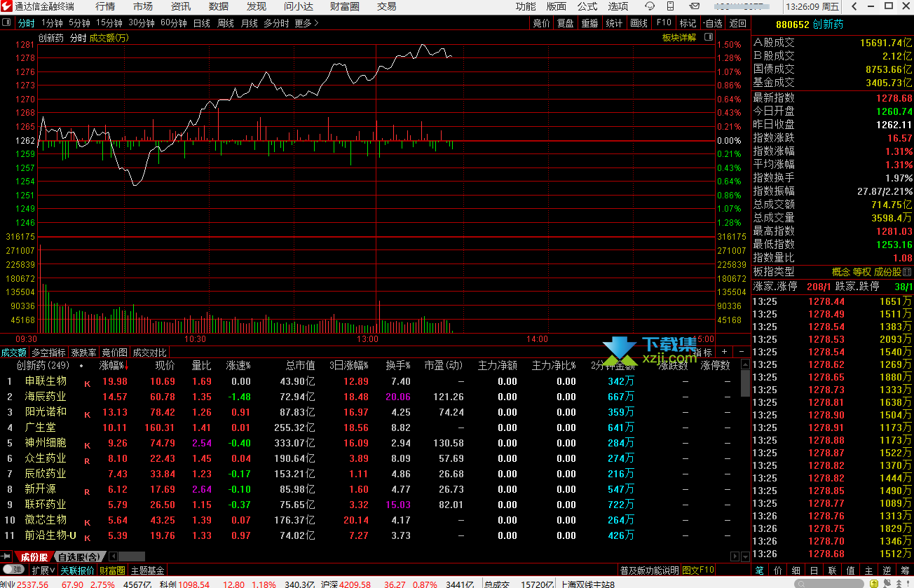
Task: Click the Tongdaxin red logo icon
Action: 6,6
